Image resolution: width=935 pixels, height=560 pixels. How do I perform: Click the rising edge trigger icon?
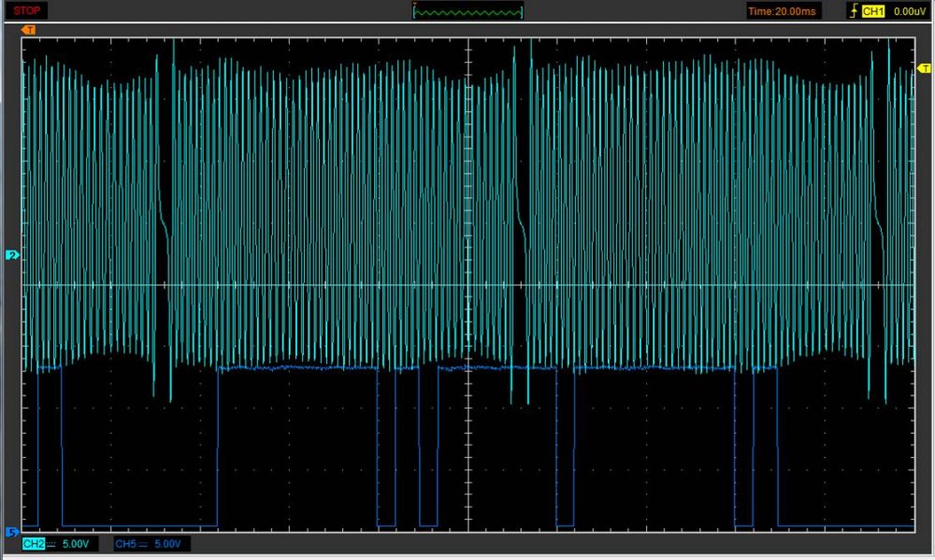coord(852,11)
